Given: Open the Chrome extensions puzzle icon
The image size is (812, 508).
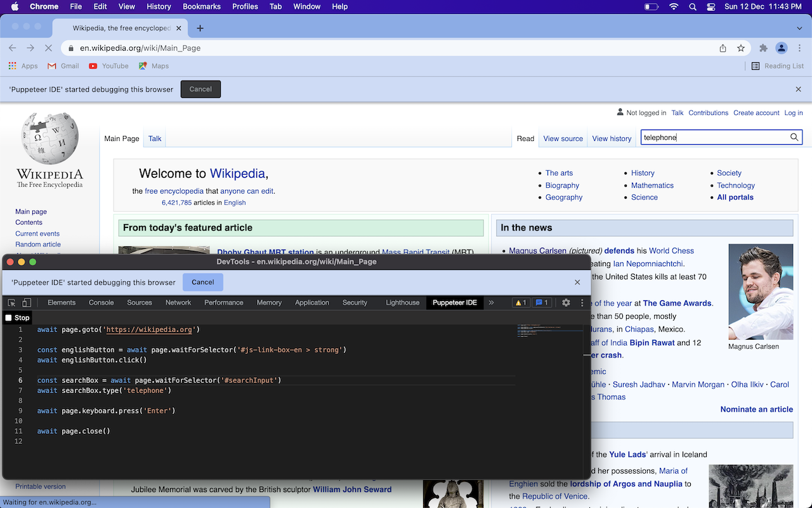Looking at the screenshot, I should [763, 48].
